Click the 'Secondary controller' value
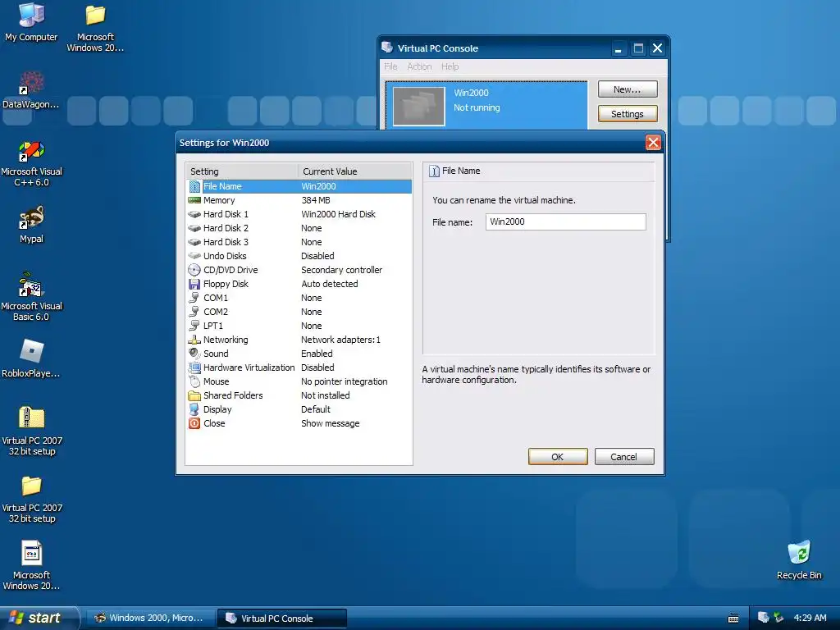 coord(342,270)
